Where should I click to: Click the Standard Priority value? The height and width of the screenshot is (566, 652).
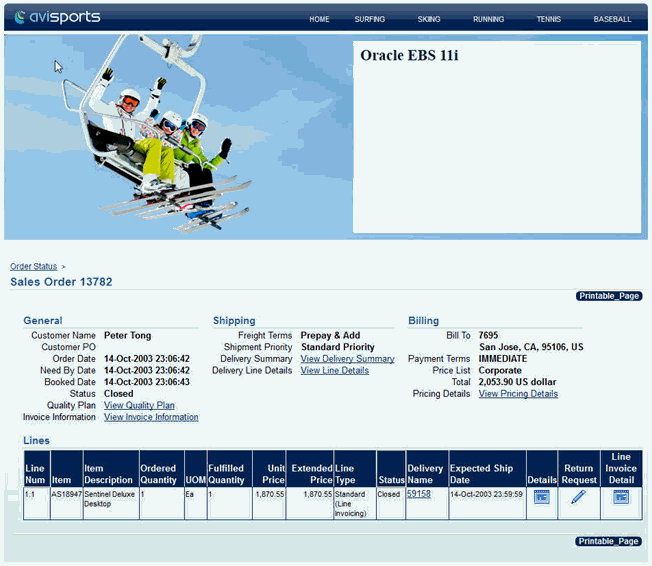point(337,347)
